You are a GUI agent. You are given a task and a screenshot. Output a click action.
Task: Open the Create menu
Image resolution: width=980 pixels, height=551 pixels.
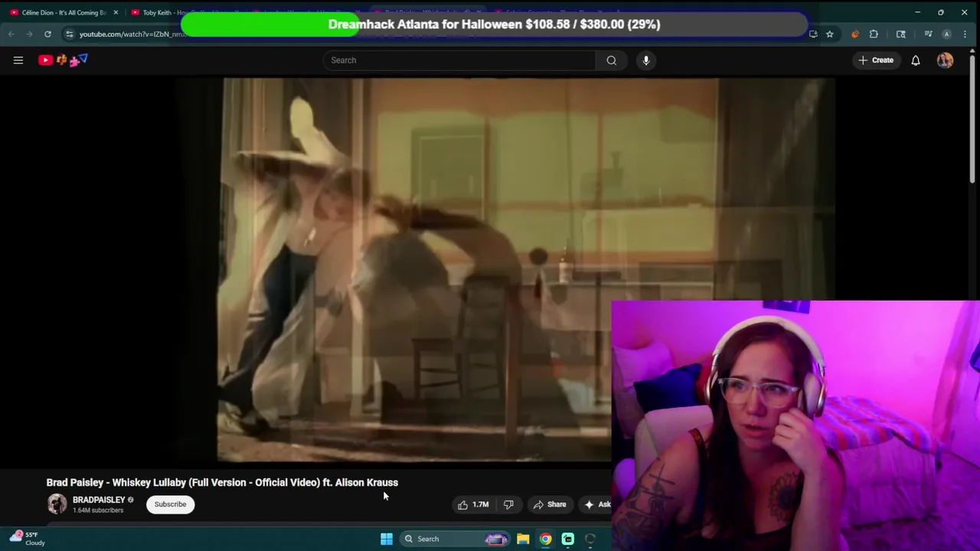click(876, 60)
